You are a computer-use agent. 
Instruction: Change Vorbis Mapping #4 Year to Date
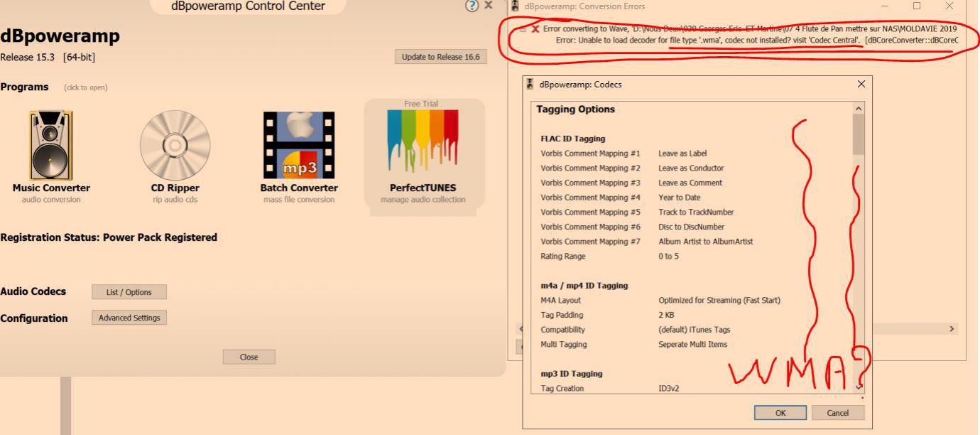679,198
